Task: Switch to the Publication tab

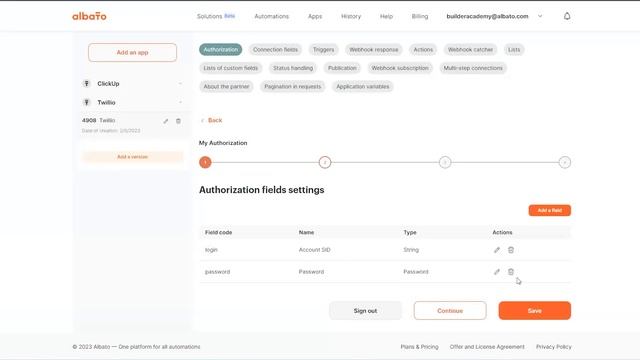Action: pos(342,68)
